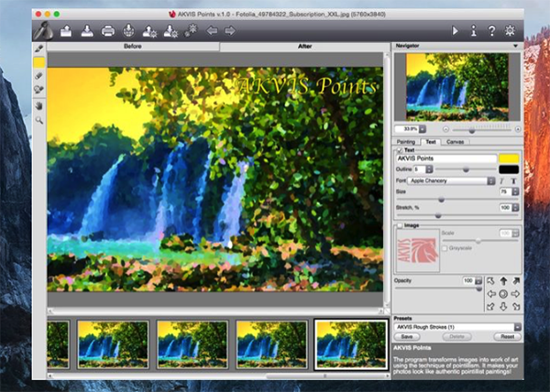Adjust the Scale slider
550x392 pixels.
point(478,241)
